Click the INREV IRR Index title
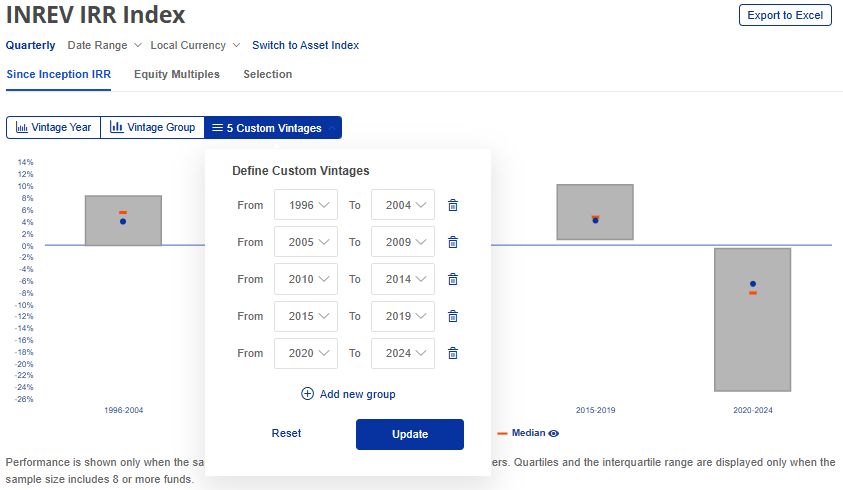The image size is (843, 490). (x=96, y=15)
